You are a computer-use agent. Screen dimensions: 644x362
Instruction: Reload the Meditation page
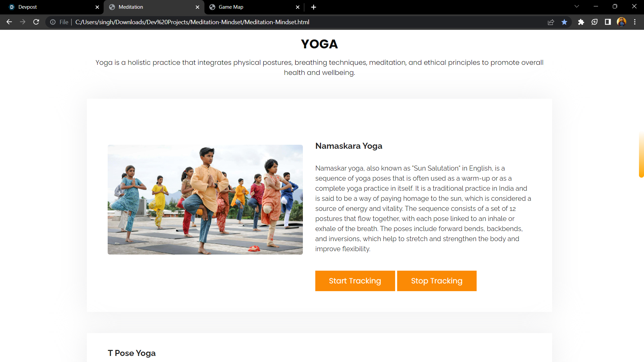point(36,22)
